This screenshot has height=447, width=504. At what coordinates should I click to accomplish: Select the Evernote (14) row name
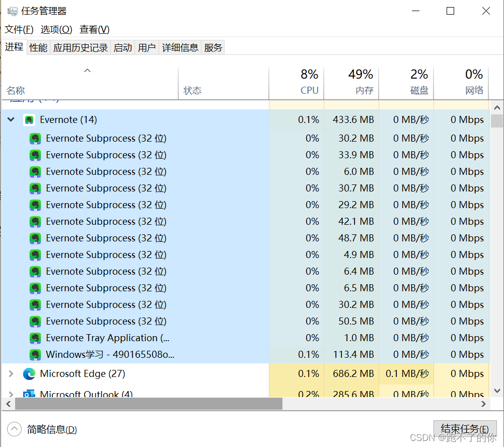click(x=68, y=120)
